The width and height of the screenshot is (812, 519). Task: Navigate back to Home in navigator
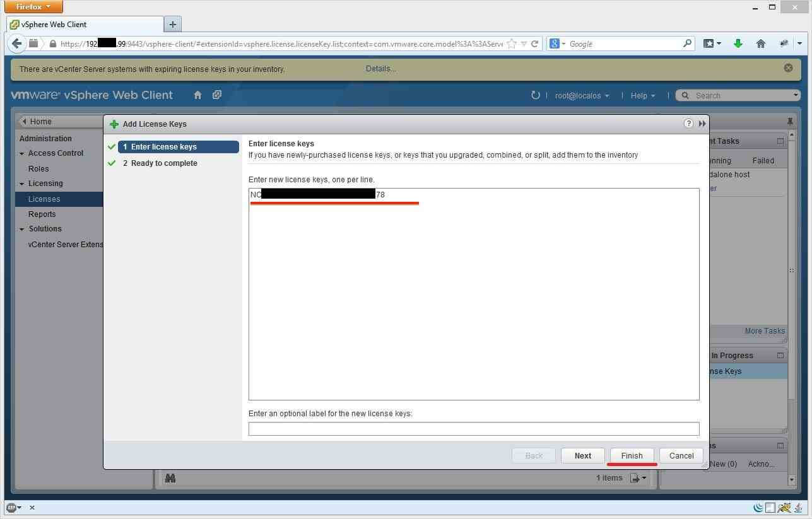[40, 121]
